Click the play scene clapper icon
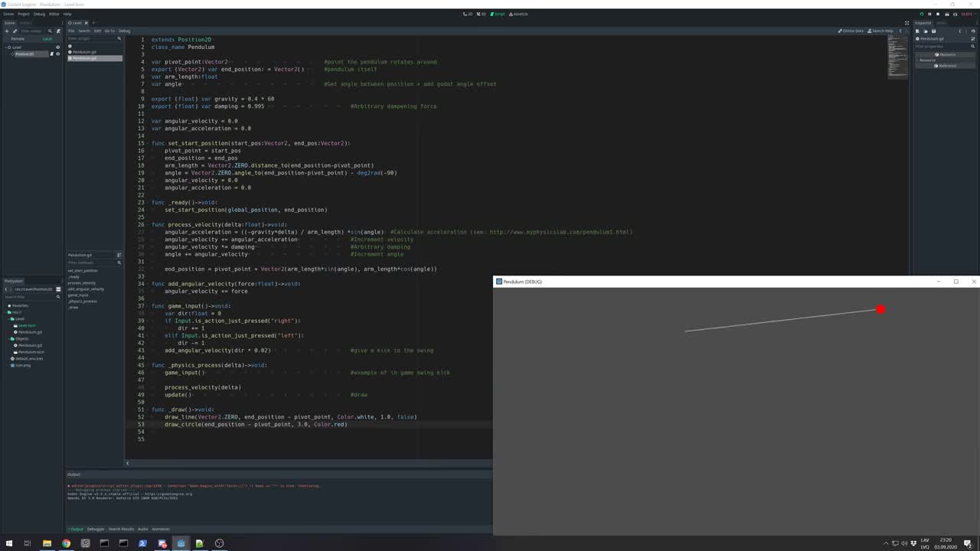This screenshot has height=551, width=980. (947, 14)
